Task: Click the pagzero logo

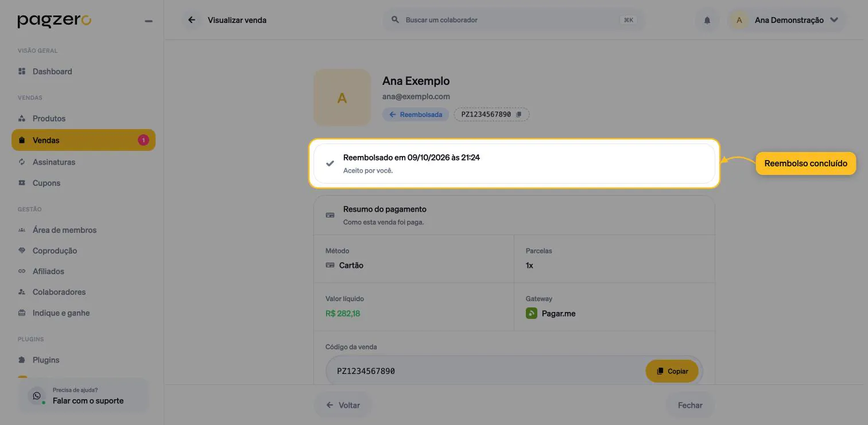Action: click(x=54, y=21)
